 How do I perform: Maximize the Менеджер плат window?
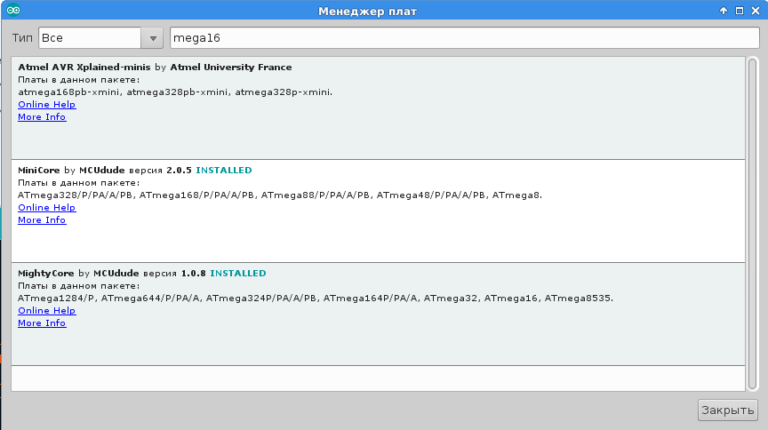739,10
